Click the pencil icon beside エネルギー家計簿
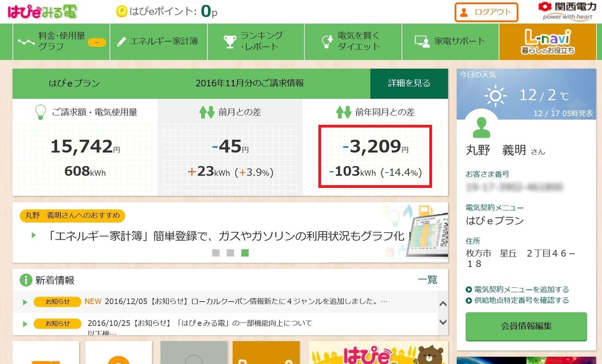The width and height of the screenshot is (602, 364). coord(121,41)
